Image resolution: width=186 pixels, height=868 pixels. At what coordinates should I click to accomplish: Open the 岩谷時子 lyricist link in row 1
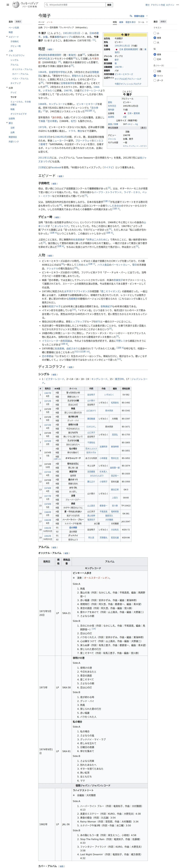(x=91, y=395)
